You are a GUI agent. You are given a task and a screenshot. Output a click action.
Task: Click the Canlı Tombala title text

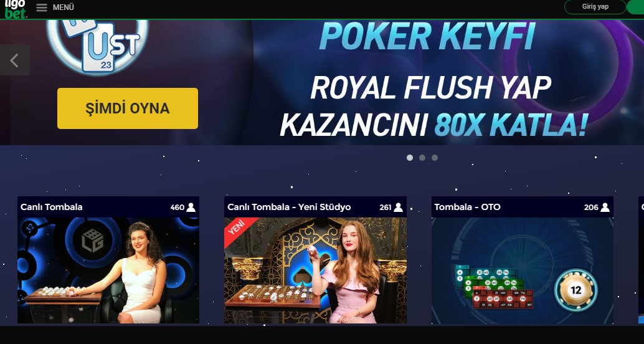[51, 207]
